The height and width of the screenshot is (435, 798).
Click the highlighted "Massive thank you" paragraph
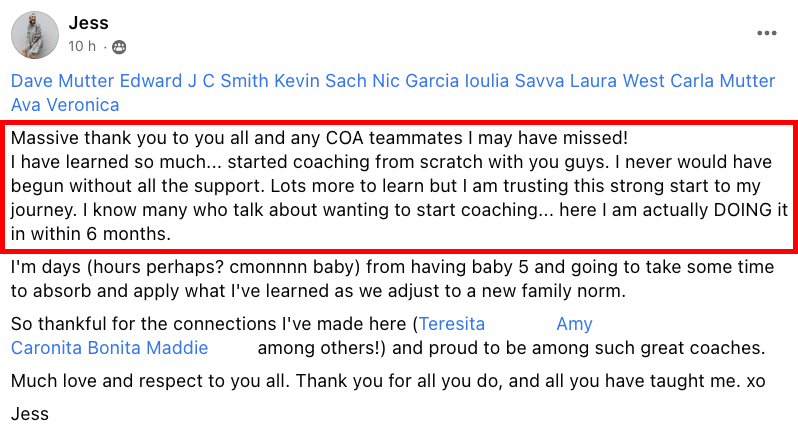pyautogui.click(x=399, y=186)
